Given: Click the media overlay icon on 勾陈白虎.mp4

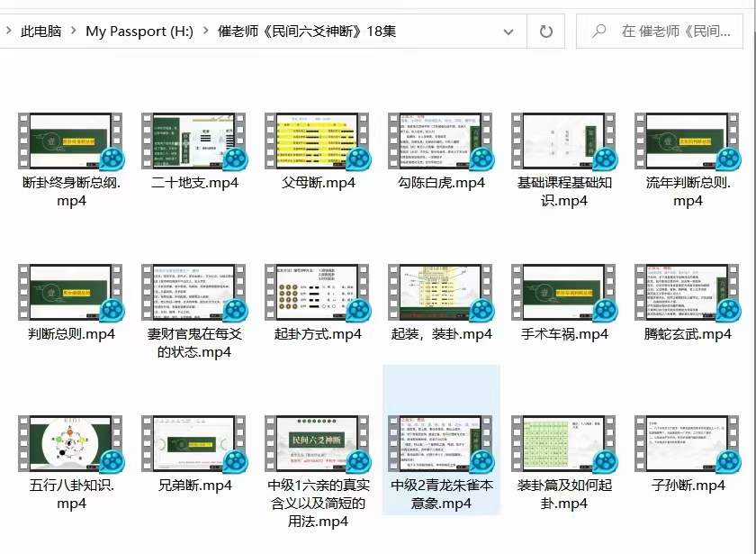Looking at the screenshot, I should [479, 158].
